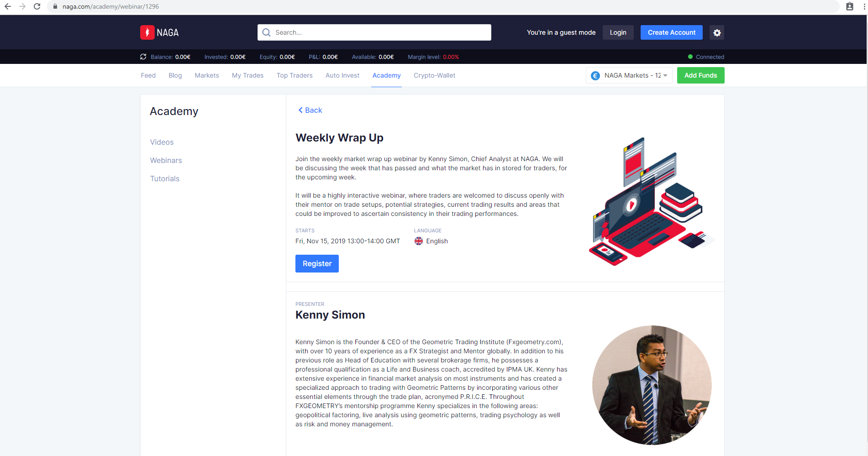
Task: Go to the Markets tab
Action: click(207, 75)
